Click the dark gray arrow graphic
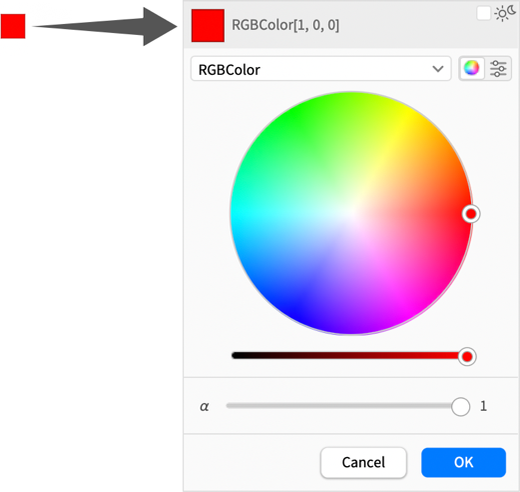This screenshot has height=492, width=520. (x=105, y=26)
